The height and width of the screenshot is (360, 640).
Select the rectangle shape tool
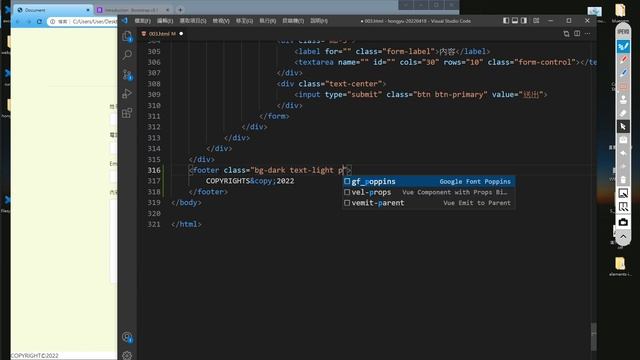[x=623, y=87]
